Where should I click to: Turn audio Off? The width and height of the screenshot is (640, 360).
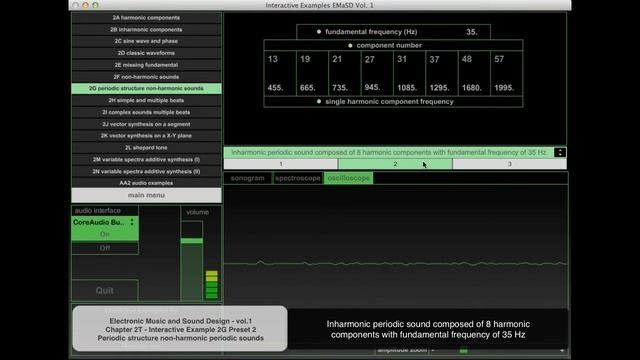point(105,248)
